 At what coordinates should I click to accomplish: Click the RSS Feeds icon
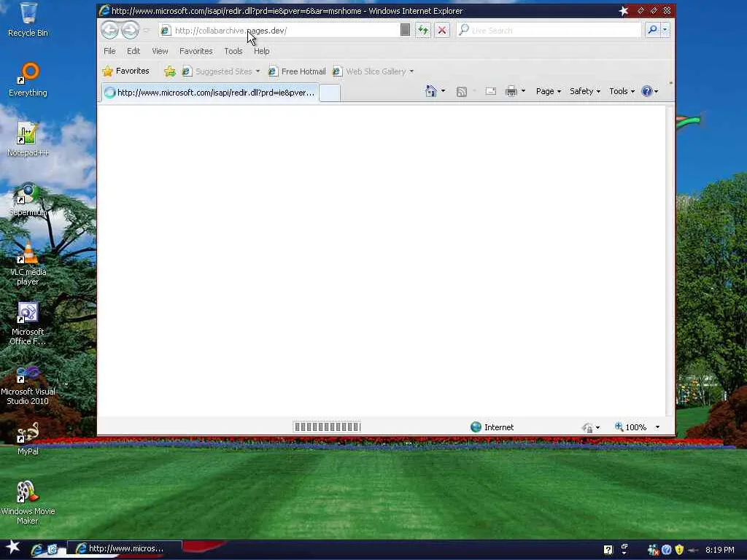[461, 91]
